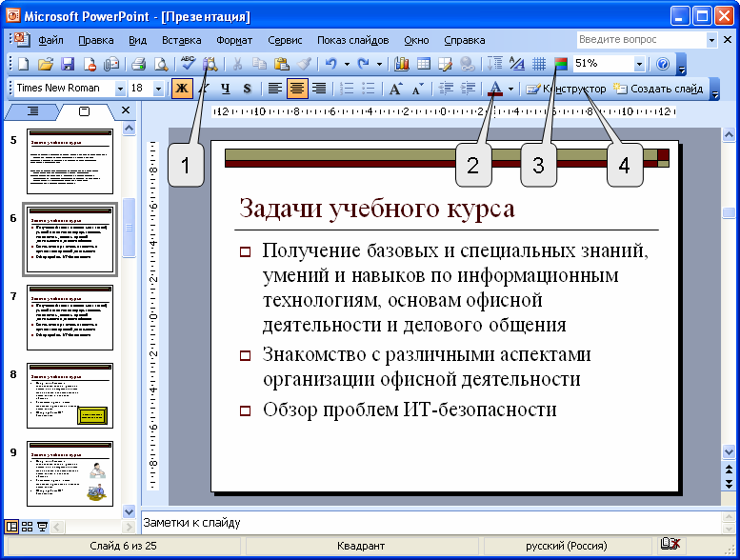The height and width of the screenshot is (560, 740).
Task: Open Formatting toolbar options arrow
Action: (x=715, y=90)
